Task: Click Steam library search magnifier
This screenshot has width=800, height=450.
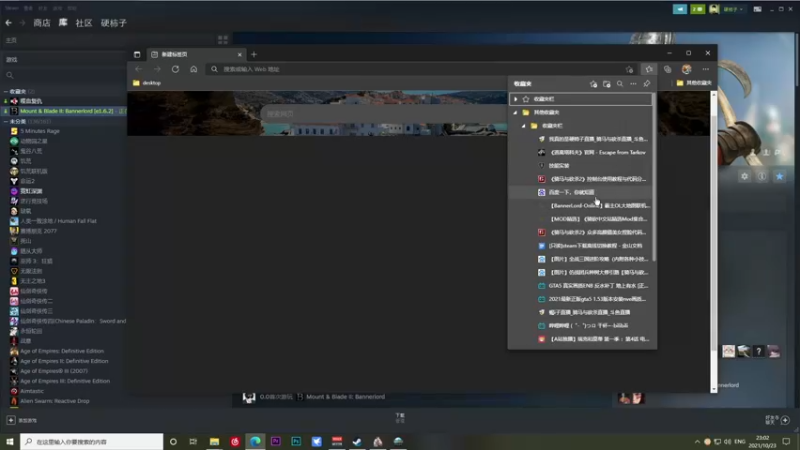Action: point(10,75)
